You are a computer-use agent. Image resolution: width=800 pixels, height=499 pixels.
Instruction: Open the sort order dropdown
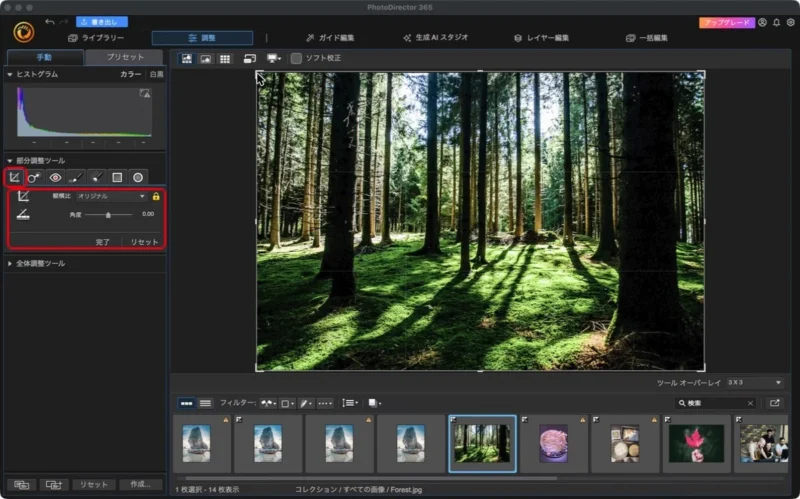point(350,404)
